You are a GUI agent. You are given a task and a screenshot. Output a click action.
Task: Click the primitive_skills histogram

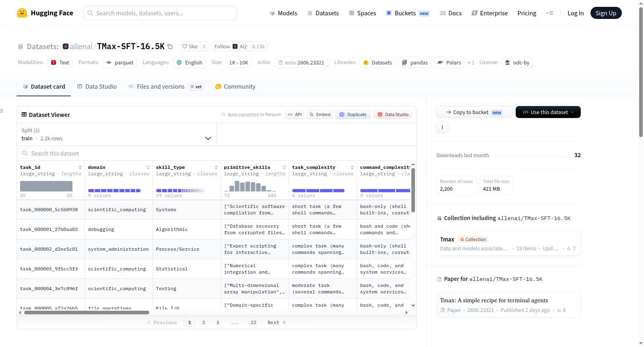250,186
